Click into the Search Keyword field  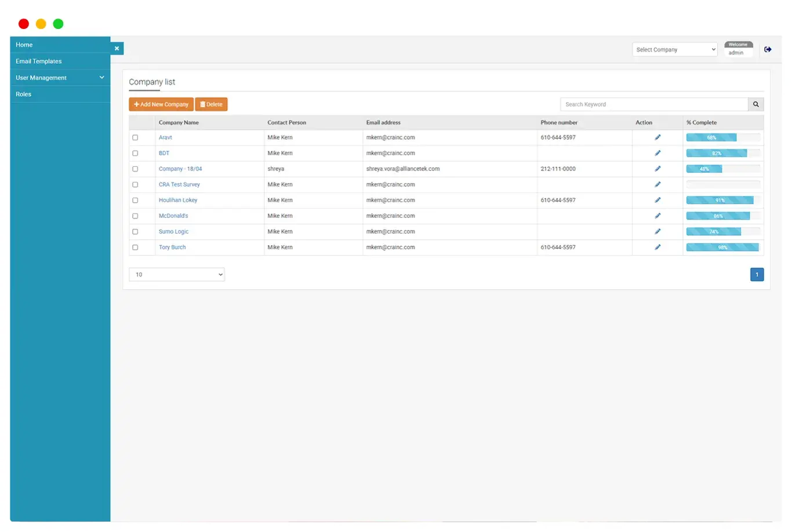click(653, 104)
